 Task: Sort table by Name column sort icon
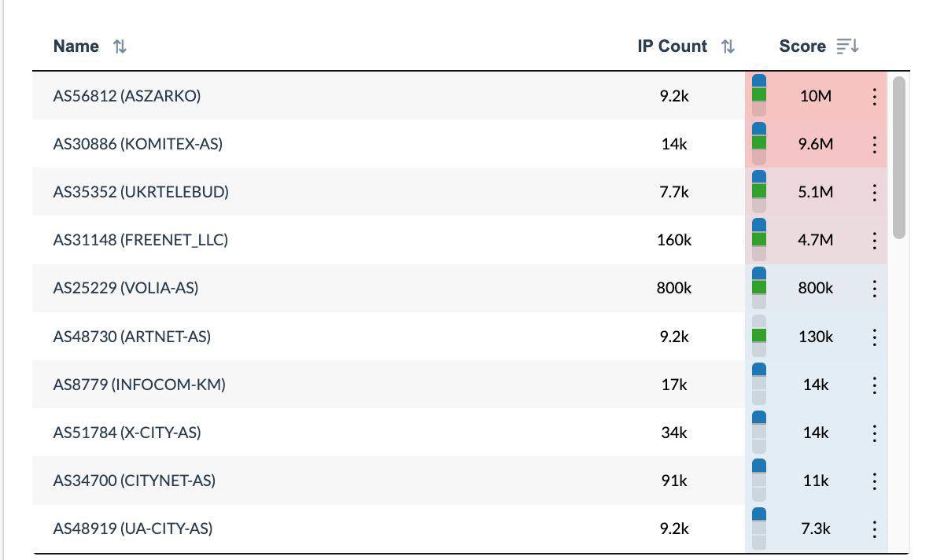click(120, 46)
